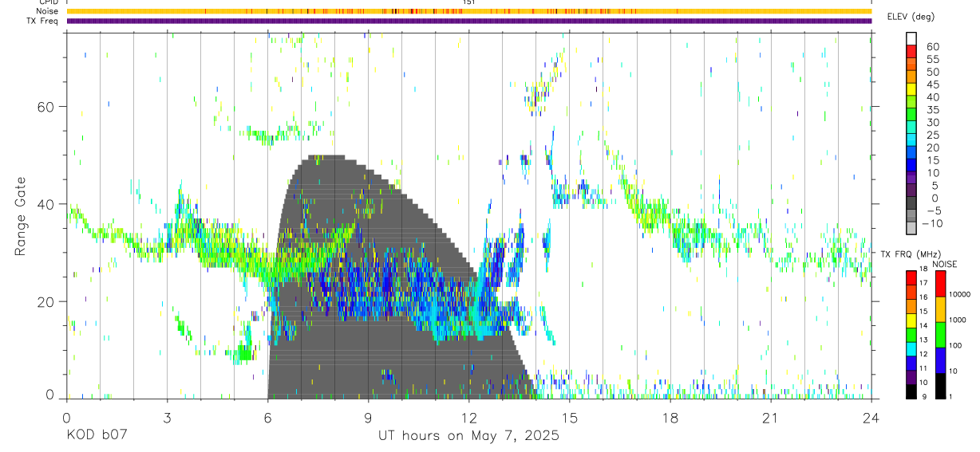Click the 'ELEV (deg)' legend title
Screen dimensions: 980x452
point(911,17)
